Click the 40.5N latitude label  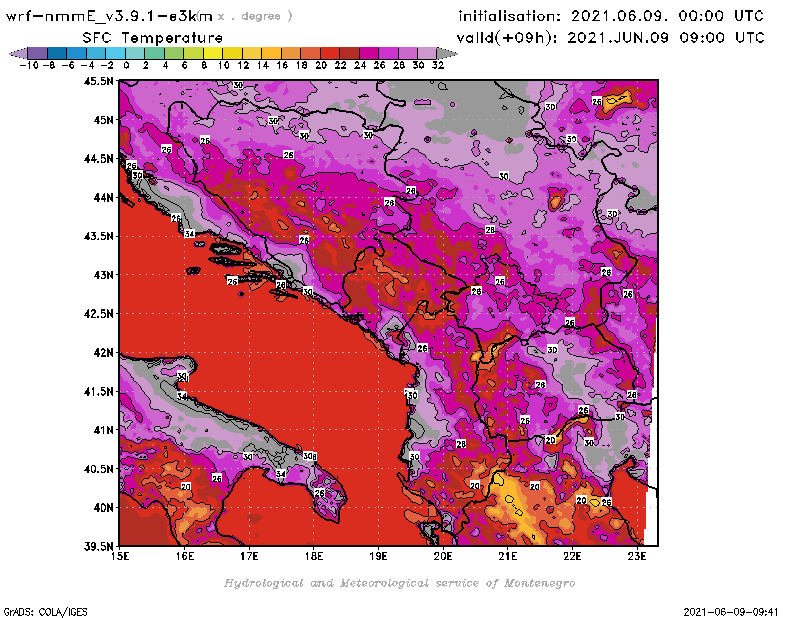point(98,469)
